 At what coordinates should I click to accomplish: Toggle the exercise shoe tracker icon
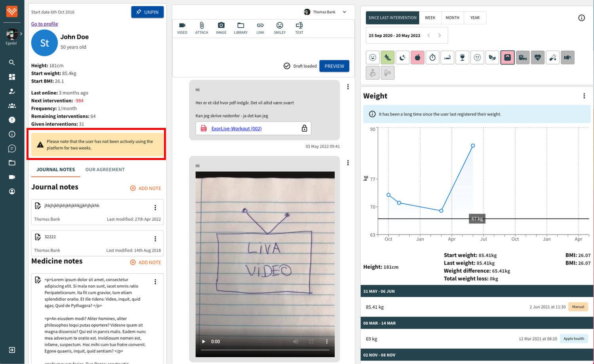pyautogui.click(x=388, y=57)
